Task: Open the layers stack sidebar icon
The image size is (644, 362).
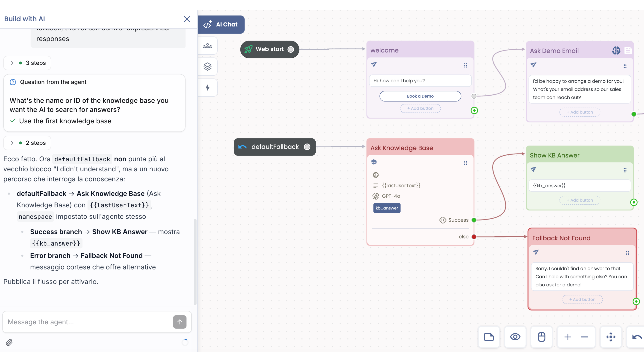Action: pyautogui.click(x=207, y=67)
